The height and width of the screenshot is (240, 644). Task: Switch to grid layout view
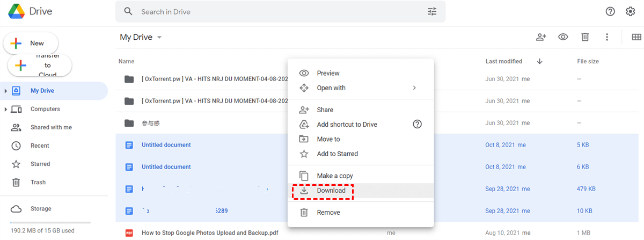tap(636, 37)
